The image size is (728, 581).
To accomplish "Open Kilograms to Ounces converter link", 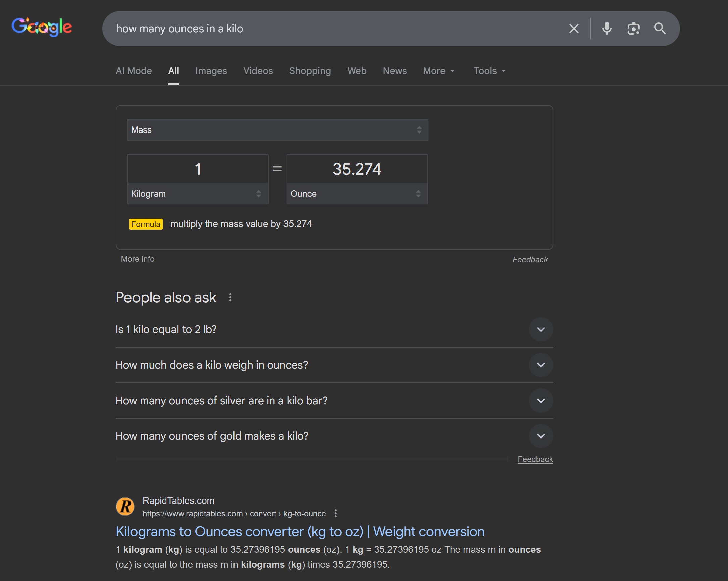I will [300, 532].
